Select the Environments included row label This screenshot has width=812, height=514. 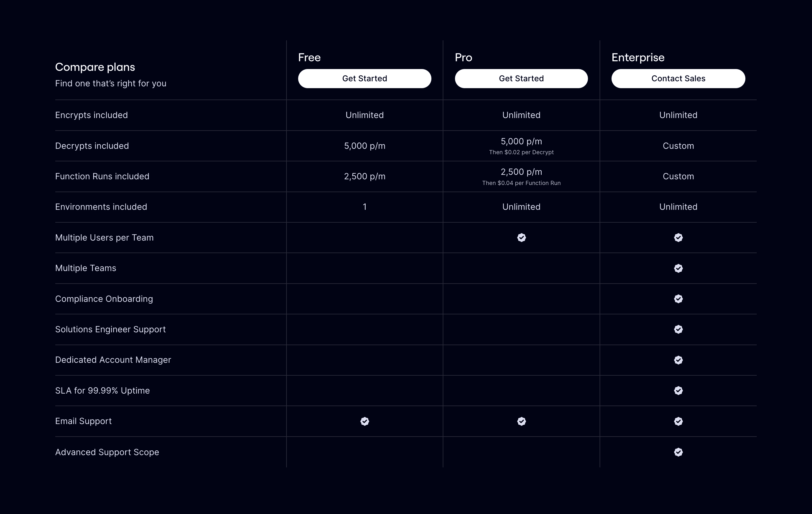pos(101,207)
